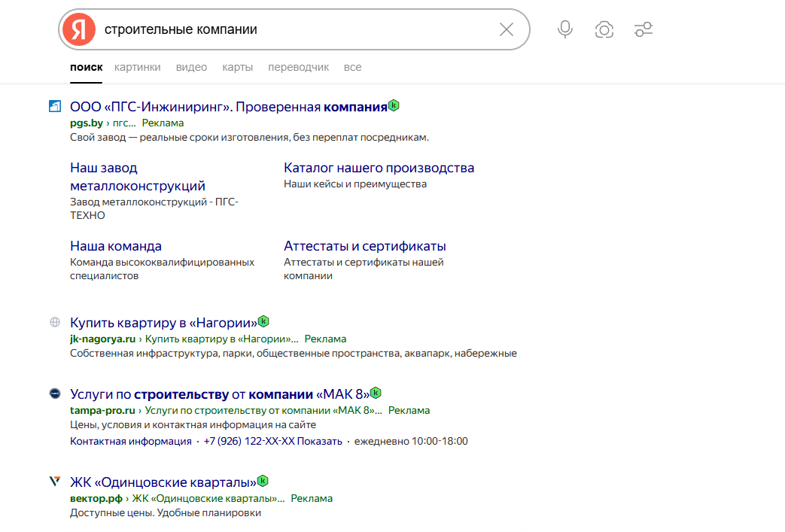The image size is (785, 532).
Task: Click favicon beside ПГС-Инжиниринг result
Action: (x=55, y=106)
